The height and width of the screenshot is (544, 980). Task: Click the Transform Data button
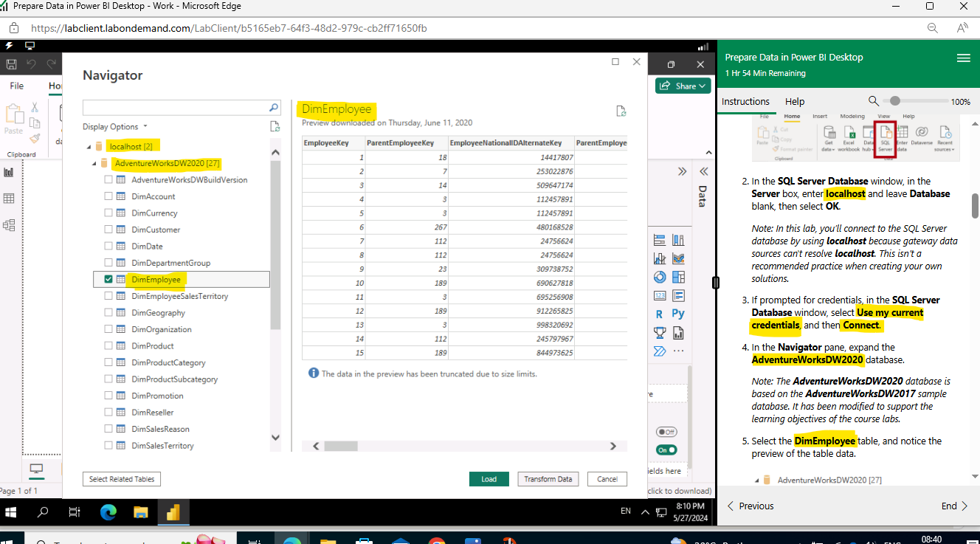pyautogui.click(x=548, y=479)
